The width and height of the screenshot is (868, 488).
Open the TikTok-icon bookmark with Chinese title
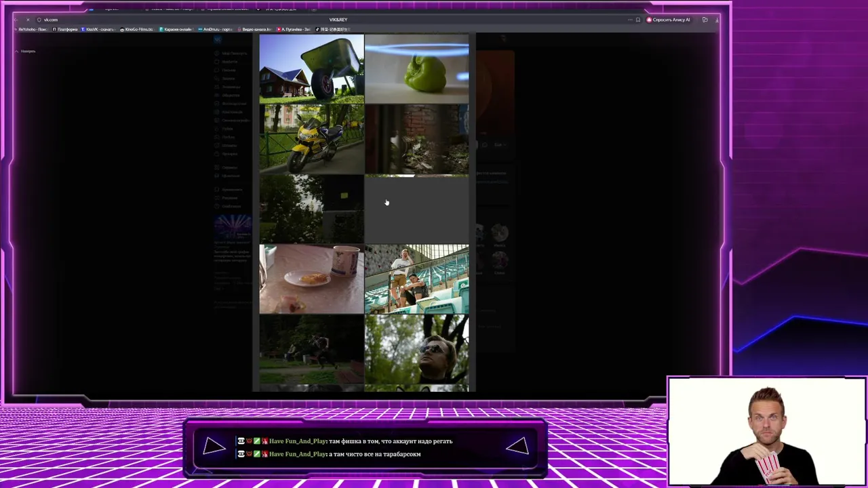point(333,29)
